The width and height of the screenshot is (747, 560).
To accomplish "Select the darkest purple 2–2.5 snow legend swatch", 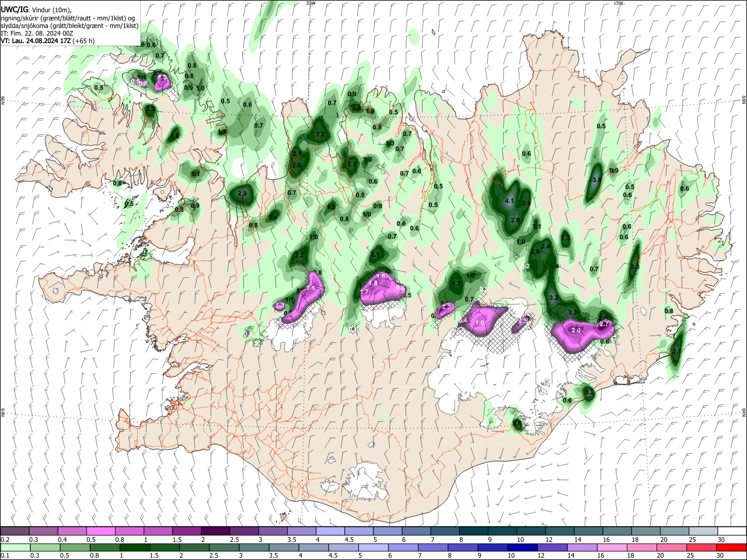I will coord(215,531).
